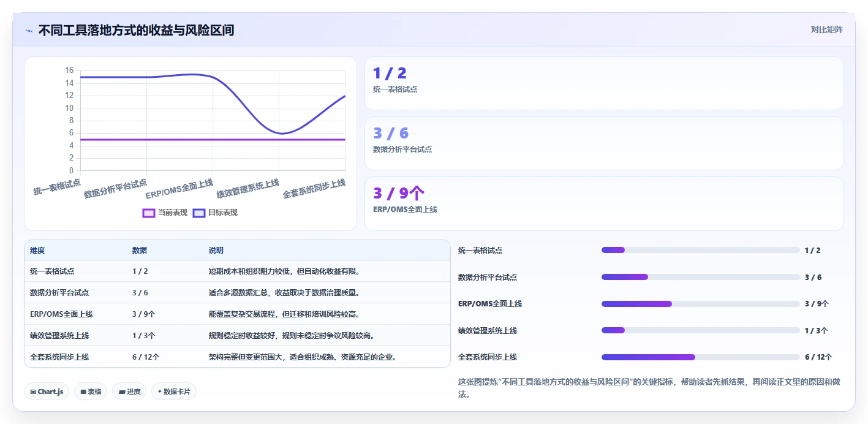
Task: Click 全套系统同步上线 in the table
Action: pyautogui.click(x=59, y=357)
